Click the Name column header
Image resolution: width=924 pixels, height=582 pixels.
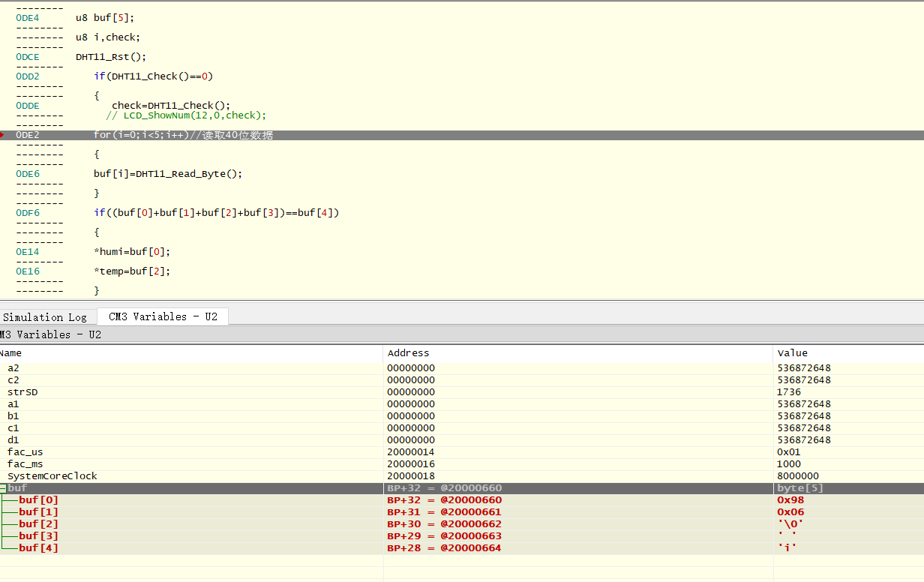point(191,353)
